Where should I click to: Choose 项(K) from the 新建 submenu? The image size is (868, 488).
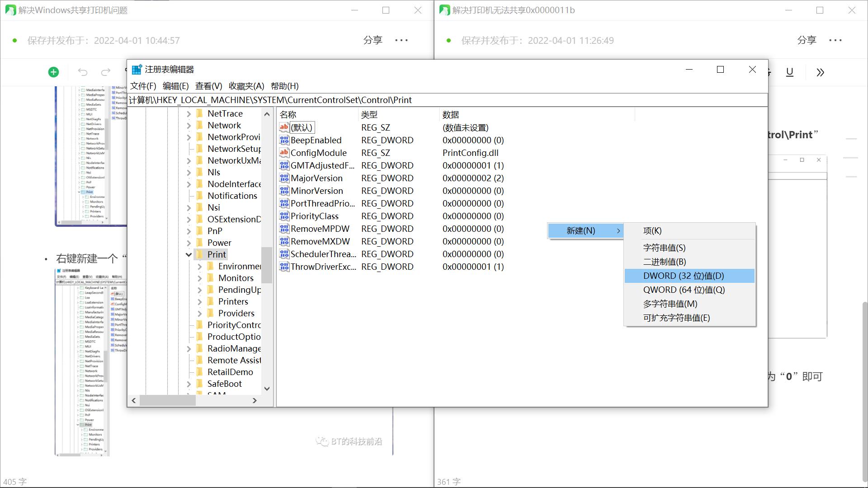652,230
